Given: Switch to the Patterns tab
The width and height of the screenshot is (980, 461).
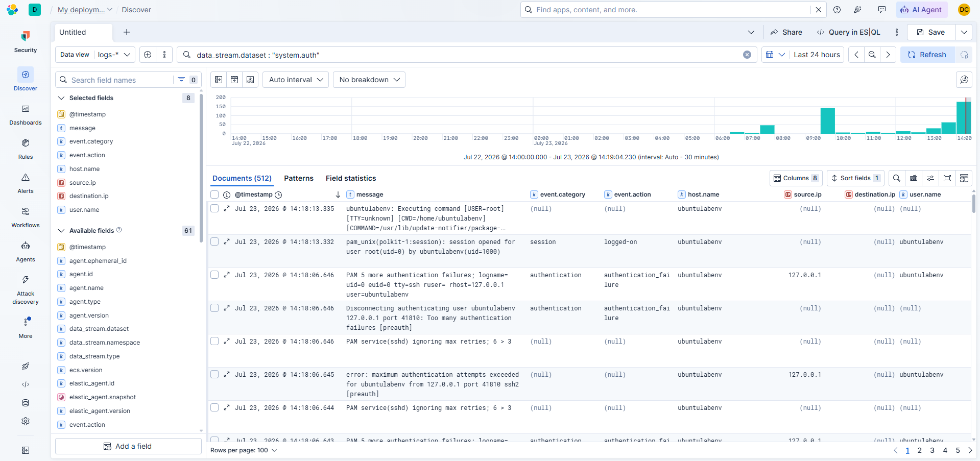Looking at the screenshot, I should 299,178.
